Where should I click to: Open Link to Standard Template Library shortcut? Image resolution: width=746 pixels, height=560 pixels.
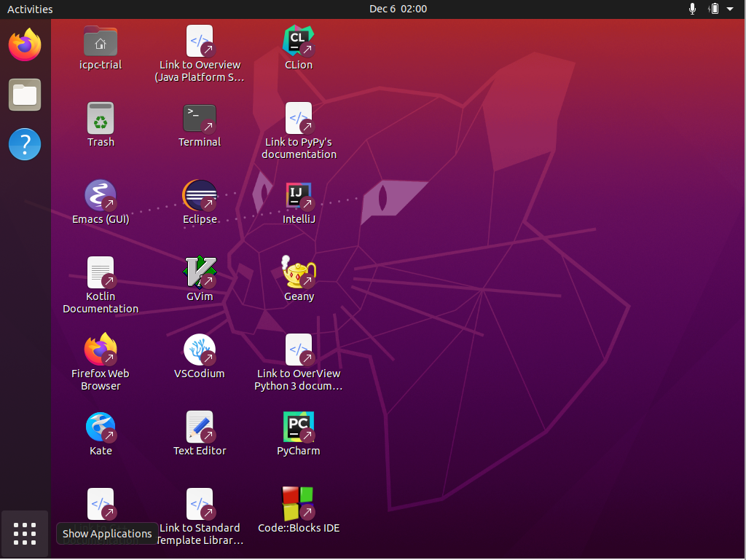pos(200,504)
